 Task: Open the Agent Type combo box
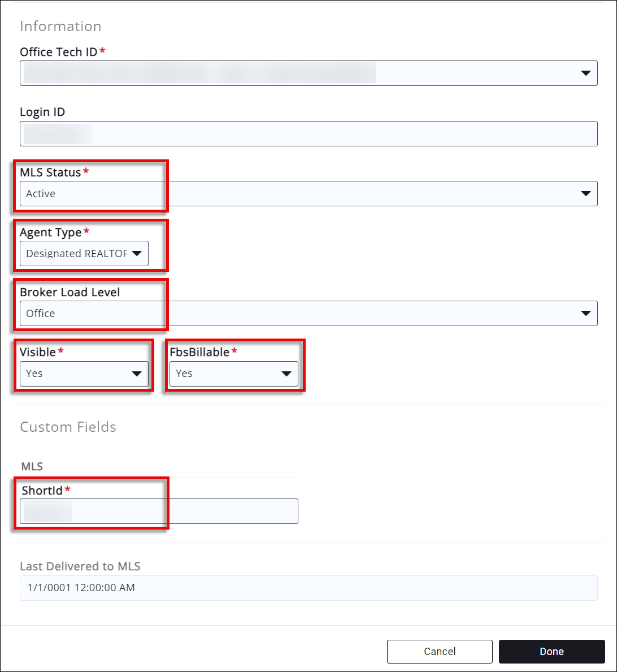coord(76,254)
